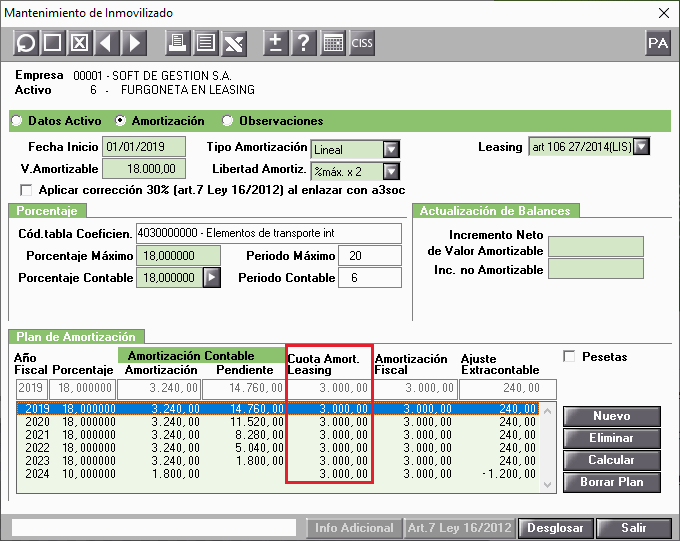Click the V.Amortizable value field
The image size is (680, 541).
pyautogui.click(x=144, y=169)
